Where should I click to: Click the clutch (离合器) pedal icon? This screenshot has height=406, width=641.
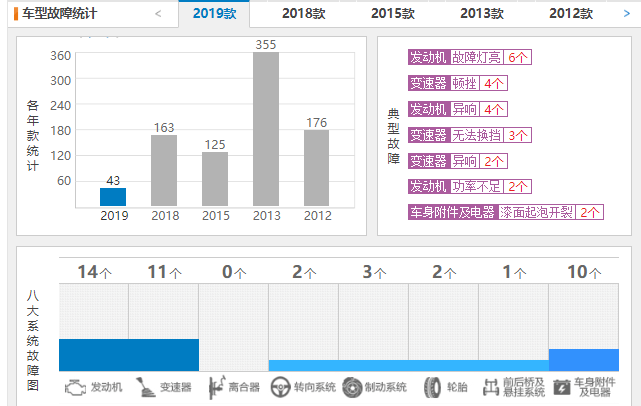point(216,386)
